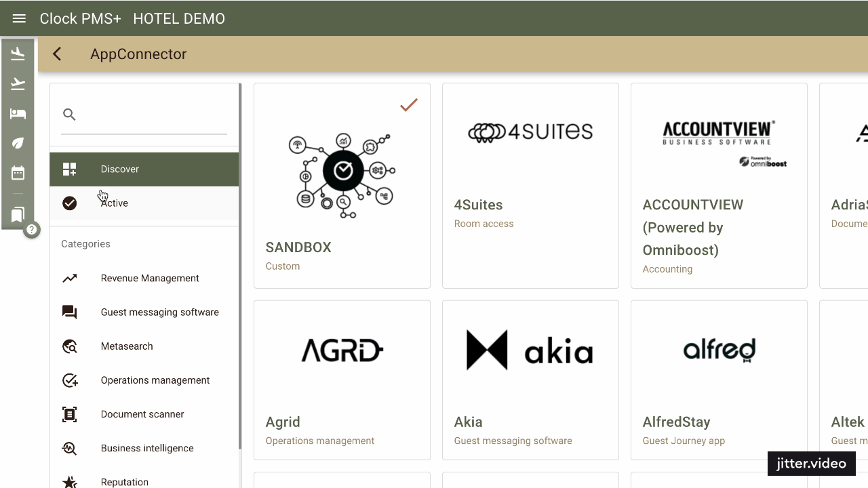Open the hamburger main menu
868x488 pixels.
coord(19,18)
